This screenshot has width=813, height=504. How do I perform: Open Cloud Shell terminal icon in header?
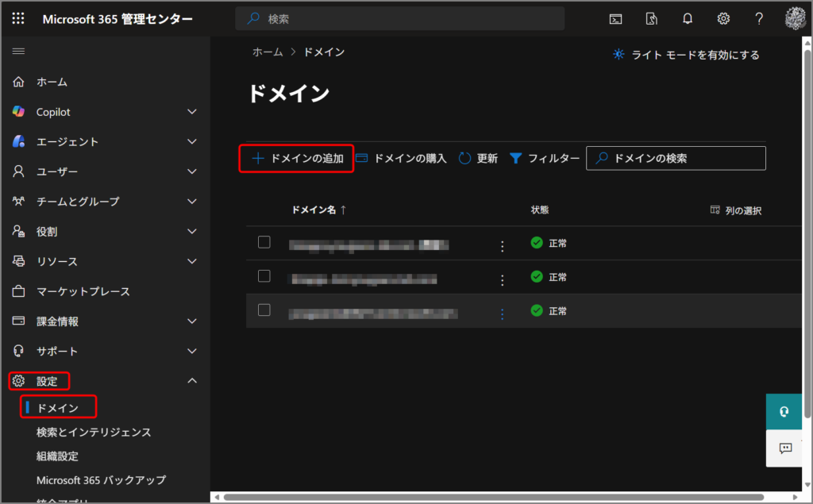tap(615, 18)
